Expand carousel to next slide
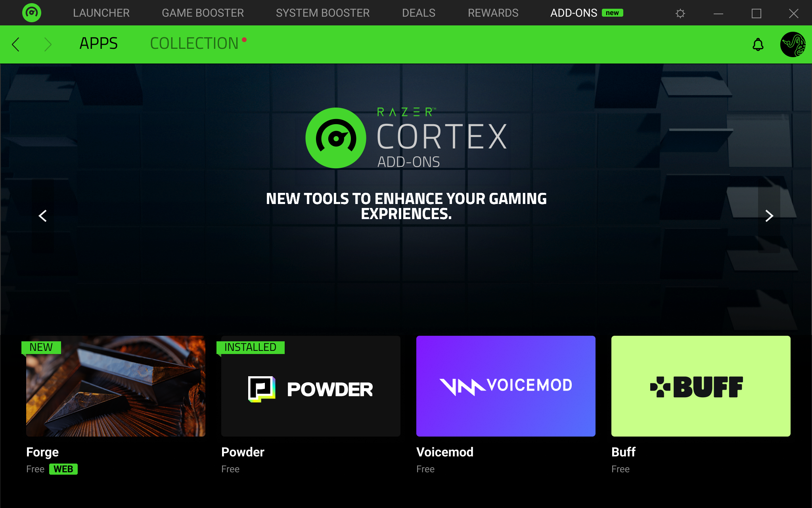The image size is (812, 508). click(769, 216)
